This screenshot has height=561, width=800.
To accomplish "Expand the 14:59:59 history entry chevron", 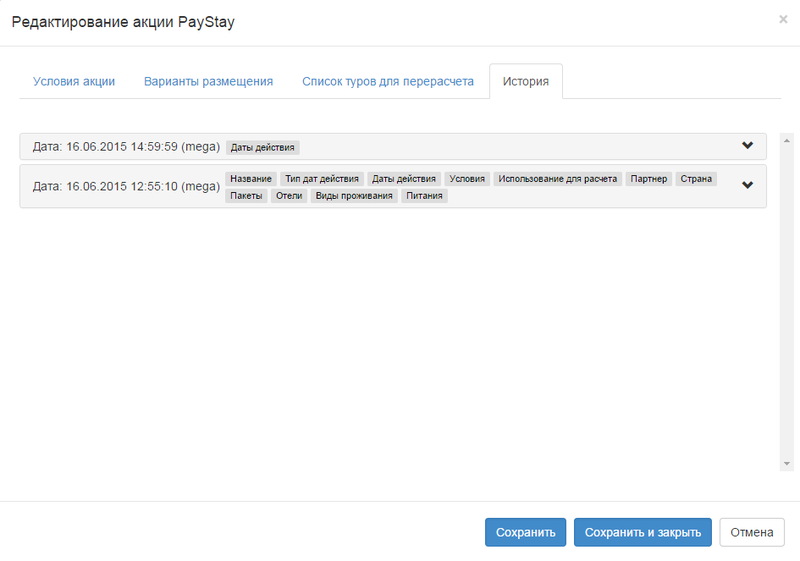I will [x=747, y=146].
